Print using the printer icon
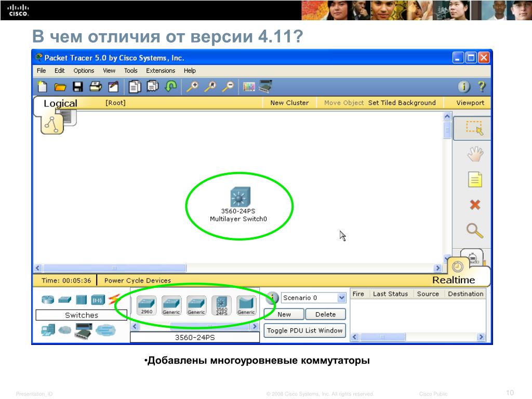This screenshot has height=399, width=532. (x=96, y=87)
